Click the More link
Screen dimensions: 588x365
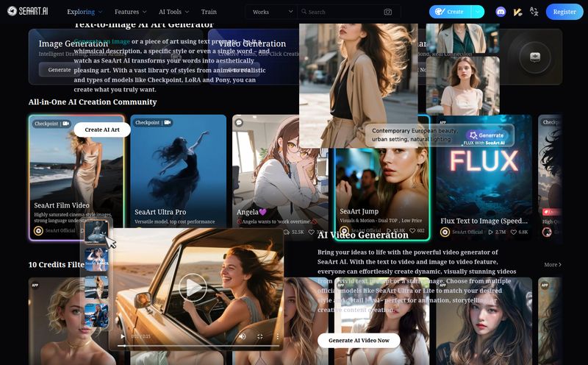(552, 264)
